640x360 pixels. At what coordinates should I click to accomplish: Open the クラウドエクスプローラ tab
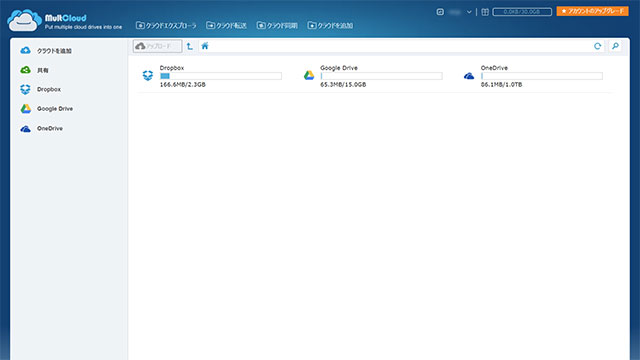point(166,25)
